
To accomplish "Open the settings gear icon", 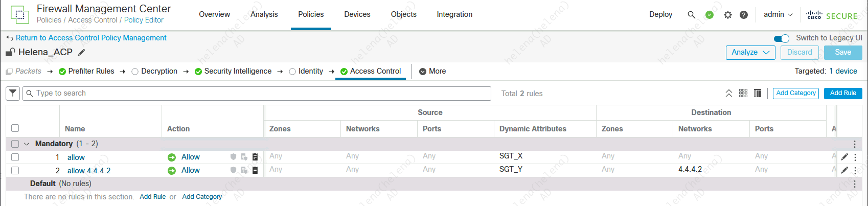I will 728,15.
